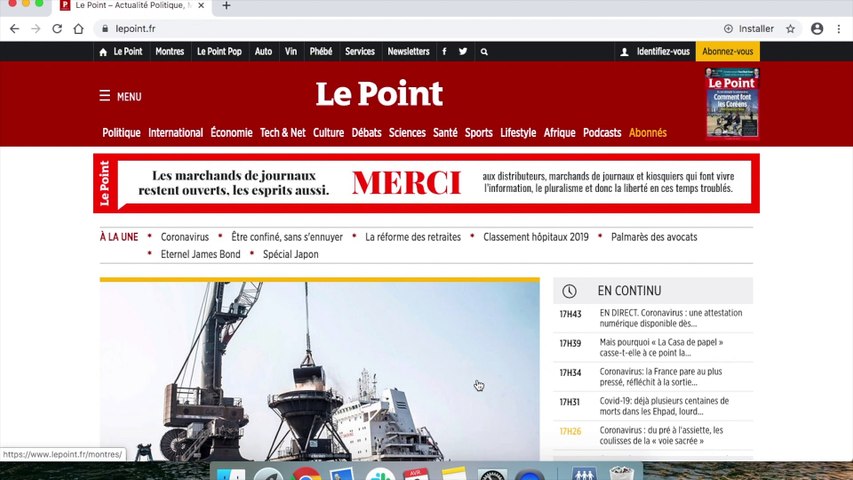Open the main article crane ship image
Image resolution: width=853 pixels, height=480 pixels.
pos(320,371)
